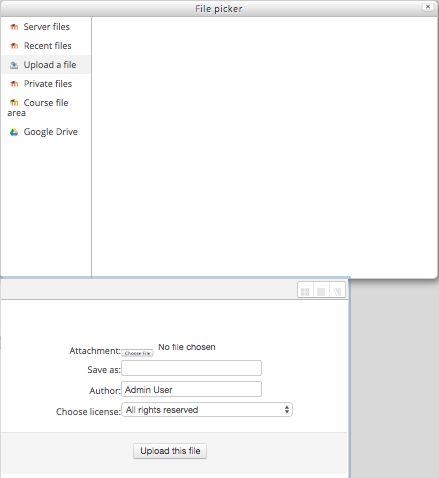Open the Recent files repository
The image size is (439, 478).
coord(46,46)
